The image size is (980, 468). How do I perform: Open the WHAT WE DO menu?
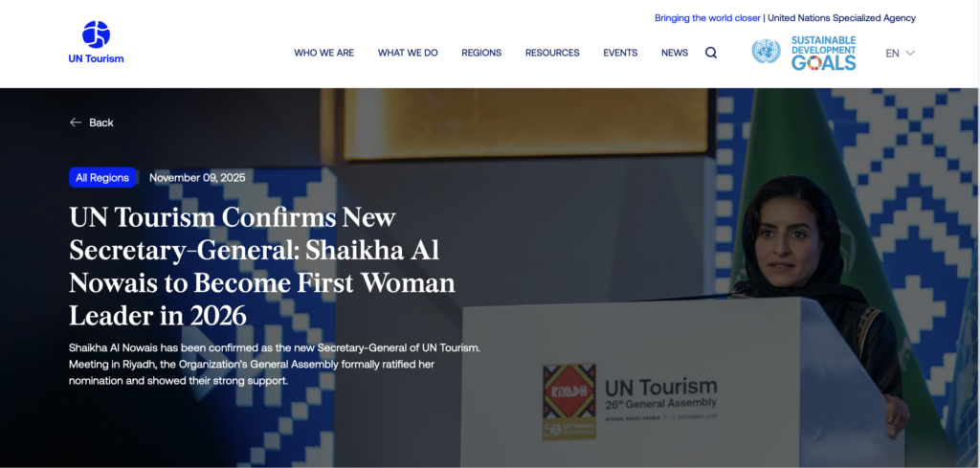(x=408, y=53)
